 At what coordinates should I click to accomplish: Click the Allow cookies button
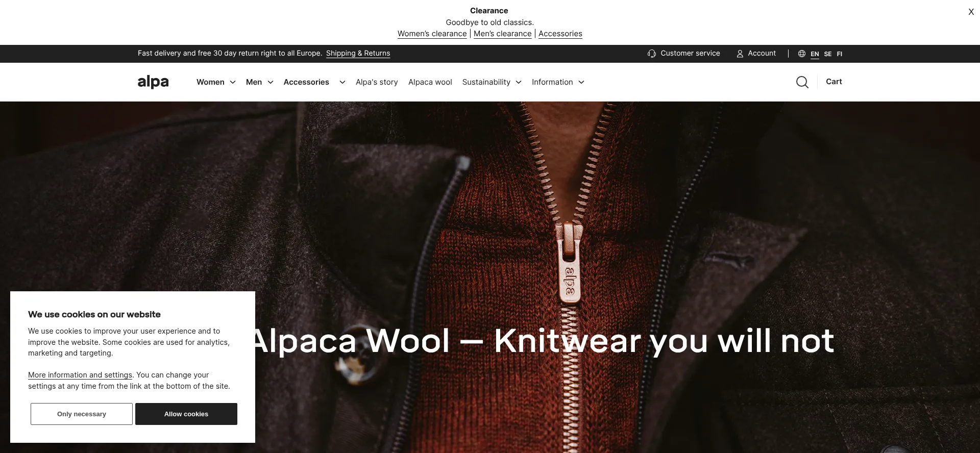tap(186, 414)
